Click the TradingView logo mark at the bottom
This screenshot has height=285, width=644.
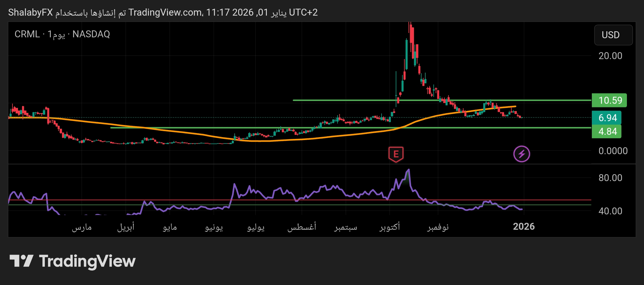pos(21,261)
